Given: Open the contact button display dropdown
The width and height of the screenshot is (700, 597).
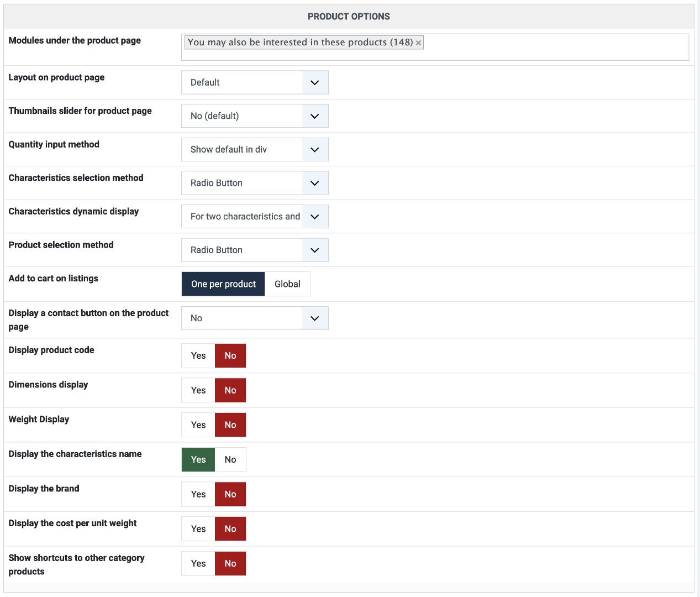Looking at the screenshot, I should (x=255, y=318).
